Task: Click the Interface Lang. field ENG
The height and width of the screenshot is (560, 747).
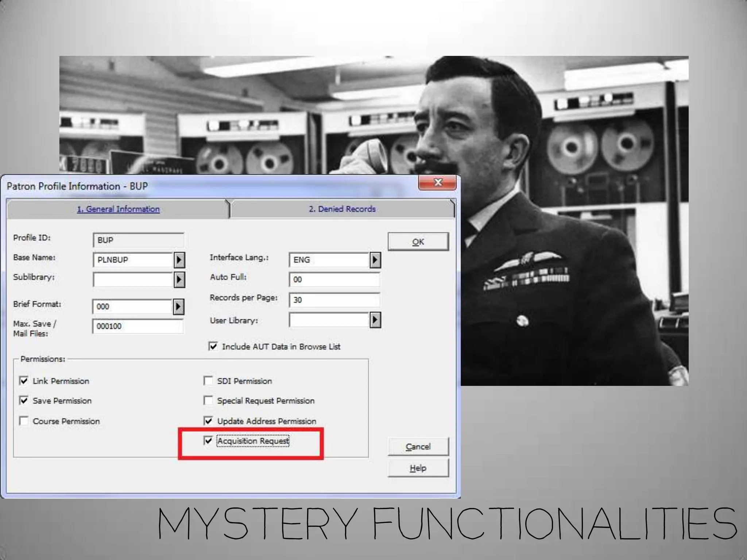Action: point(329,260)
